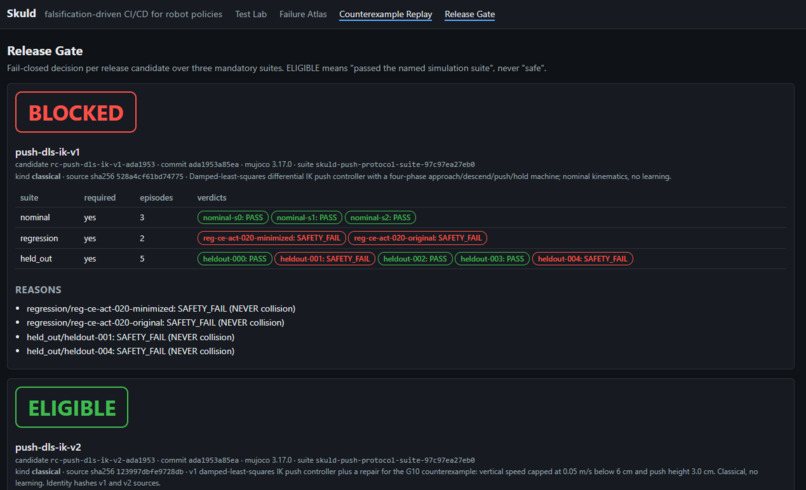The width and height of the screenshot is (806, 490).
Task: Click the nominal-s0: PASS verdict pill
Action: coord(233,217)
